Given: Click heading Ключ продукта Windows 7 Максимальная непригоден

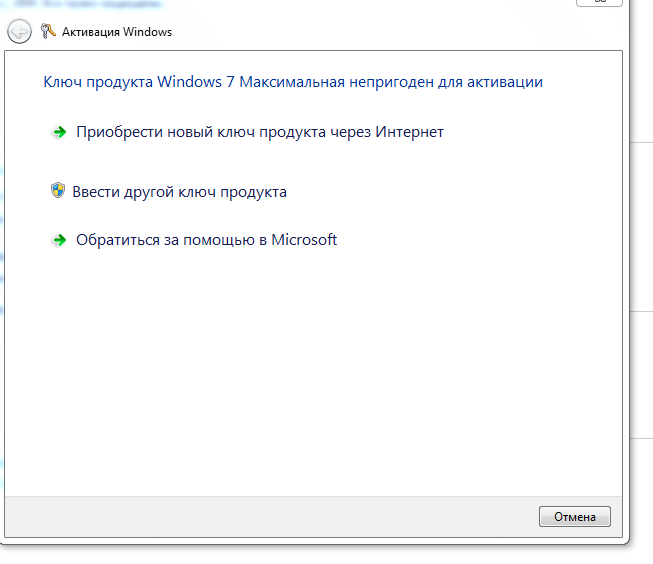Looking at the screenshot, I should click(293, 82).
